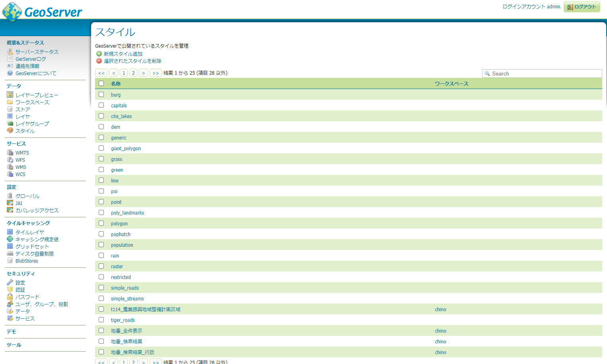The image size is (607, 364).
Task: Click the password lock icon in security
Action: 10,297
